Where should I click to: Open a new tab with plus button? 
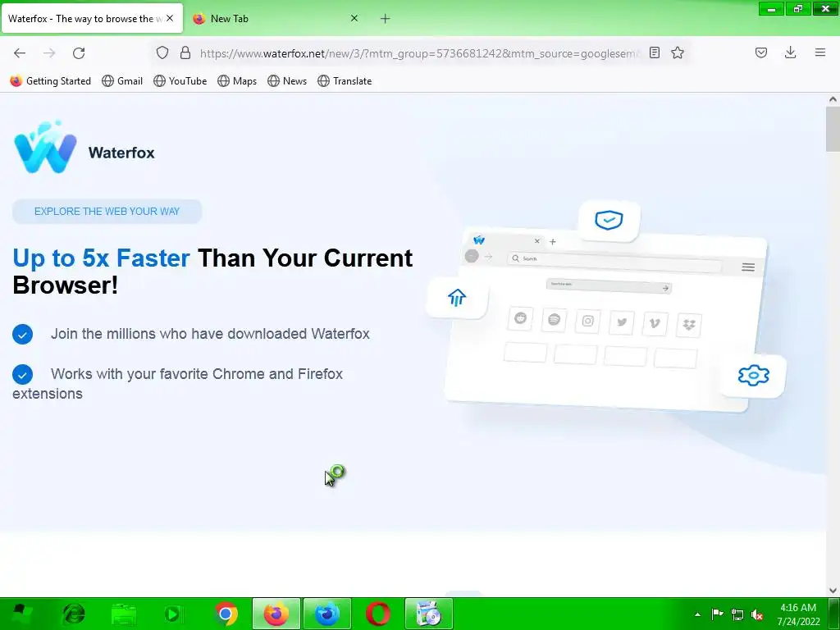[386, 19]
